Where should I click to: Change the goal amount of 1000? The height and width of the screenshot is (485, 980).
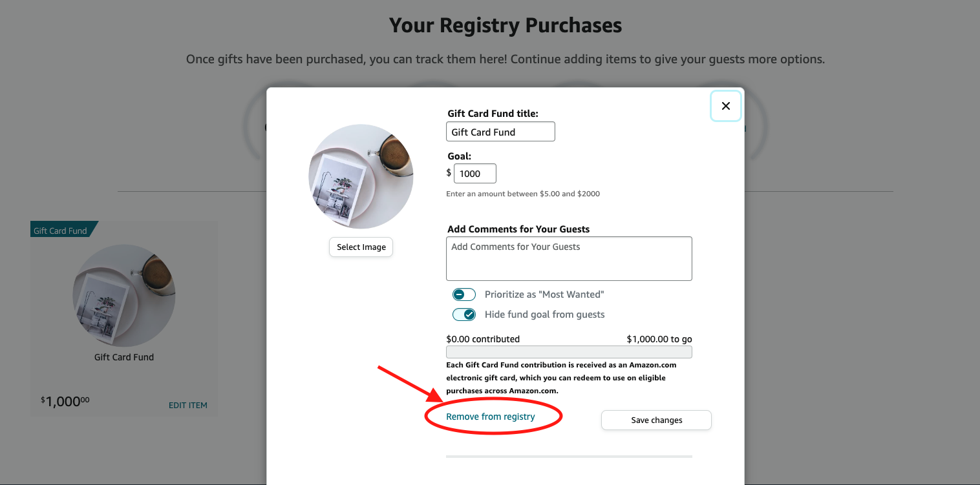click(x=474, y=173)
